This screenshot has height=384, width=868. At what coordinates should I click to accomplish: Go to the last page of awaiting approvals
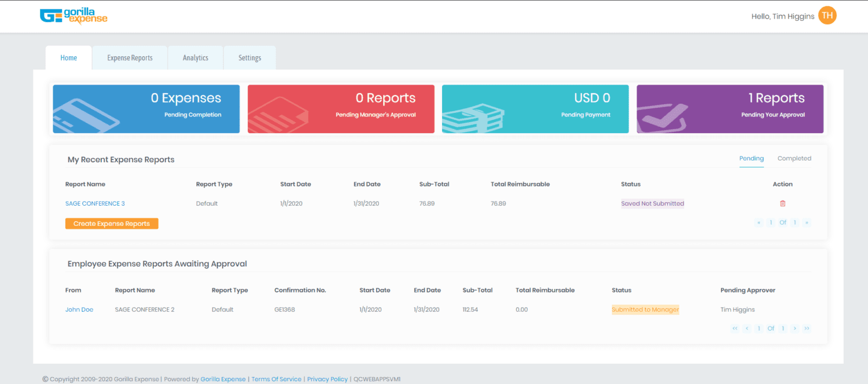point(807,328)
